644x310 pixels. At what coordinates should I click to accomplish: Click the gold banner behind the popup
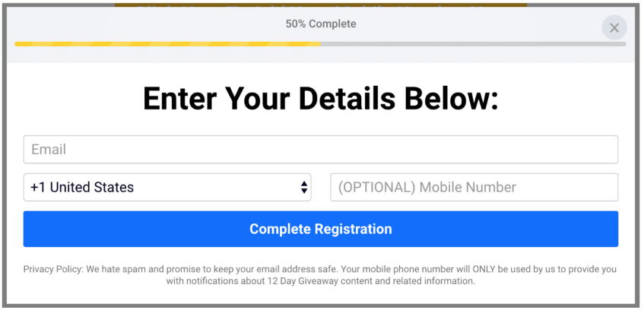click(x=320, y=5)
